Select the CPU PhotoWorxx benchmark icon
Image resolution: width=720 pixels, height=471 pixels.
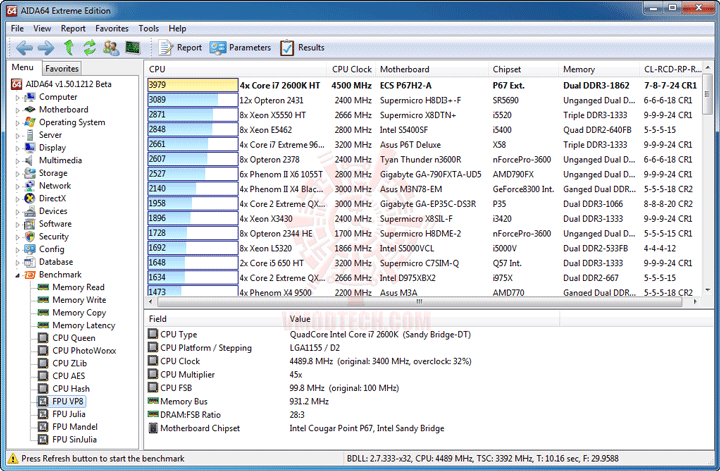point(43,351)
